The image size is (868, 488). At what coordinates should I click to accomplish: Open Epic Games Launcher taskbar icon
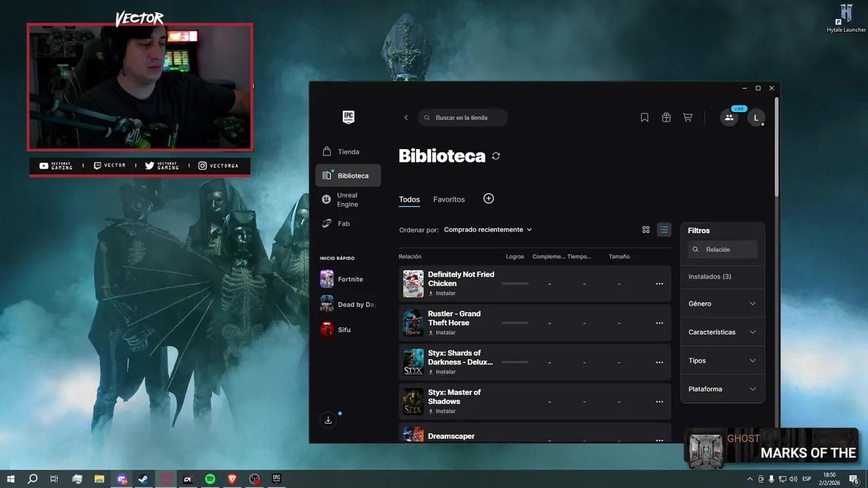click(x=277, y=479)
